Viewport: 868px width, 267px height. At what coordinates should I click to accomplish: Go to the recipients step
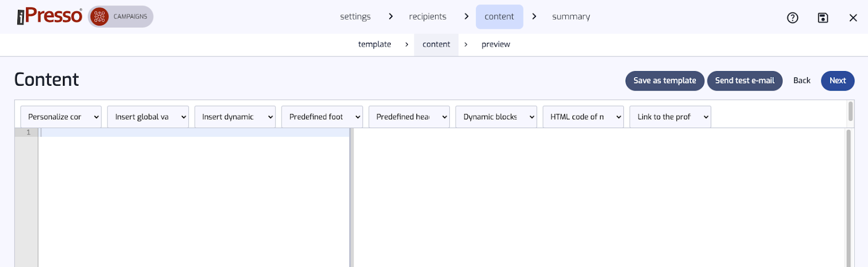click(427, 17)
